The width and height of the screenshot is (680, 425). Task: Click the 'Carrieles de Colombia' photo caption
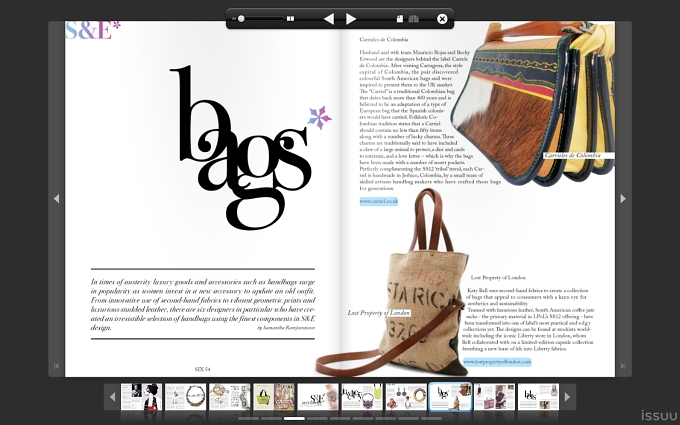[572, 155]
